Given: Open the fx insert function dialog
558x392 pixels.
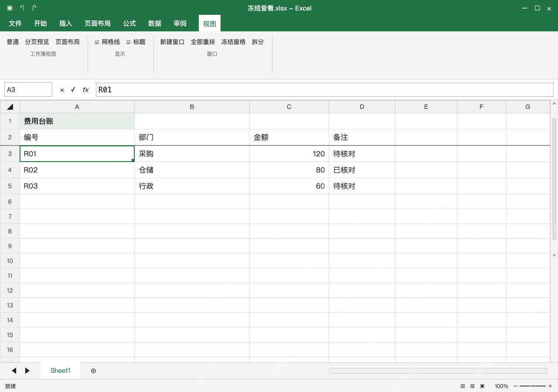Looking at the screenshot, I should coord(85,90).
